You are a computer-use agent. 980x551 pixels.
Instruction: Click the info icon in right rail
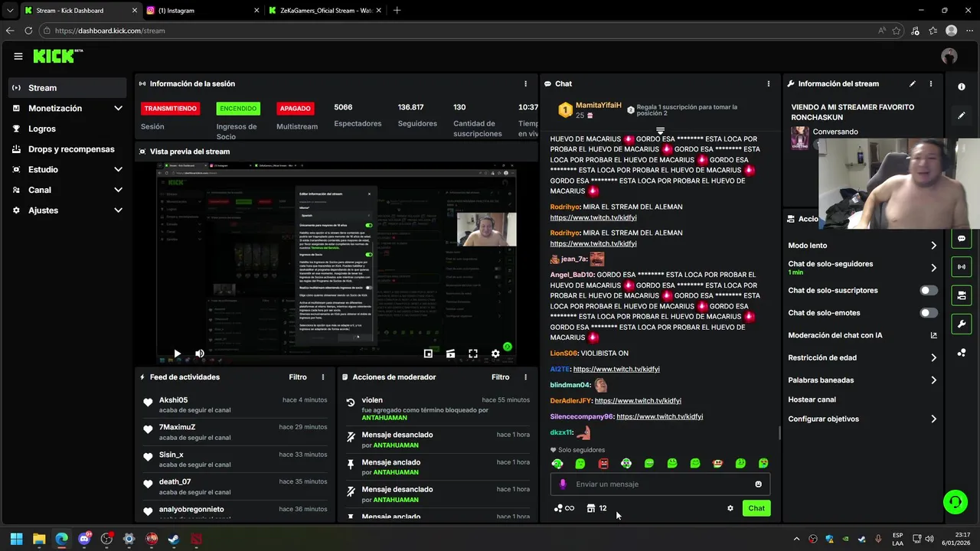(962, 87)
